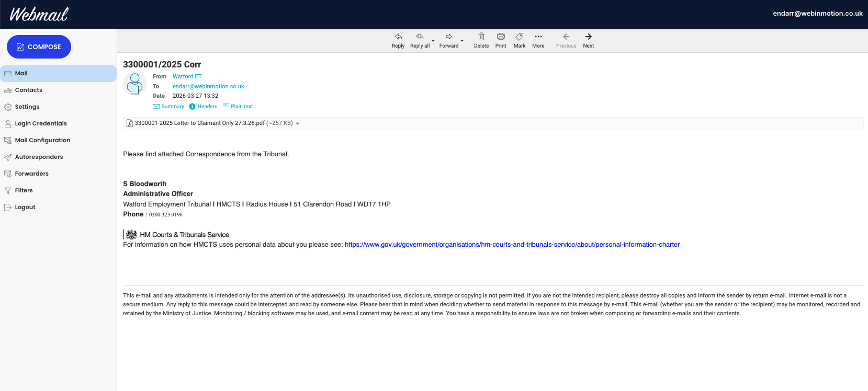The height and width of the screenshot is (391, 868).
Task: Click the COMPOSE button
Action: (x=39, y=47)
